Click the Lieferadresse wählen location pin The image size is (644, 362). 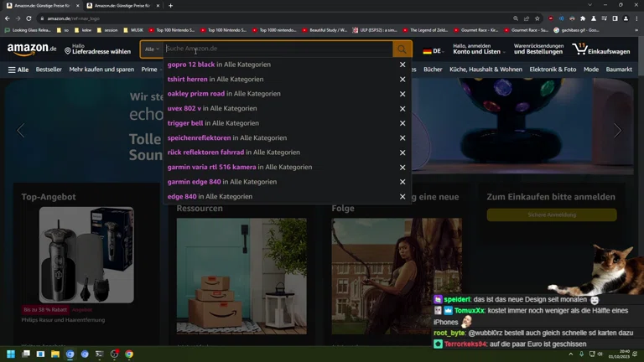(68, 50)
